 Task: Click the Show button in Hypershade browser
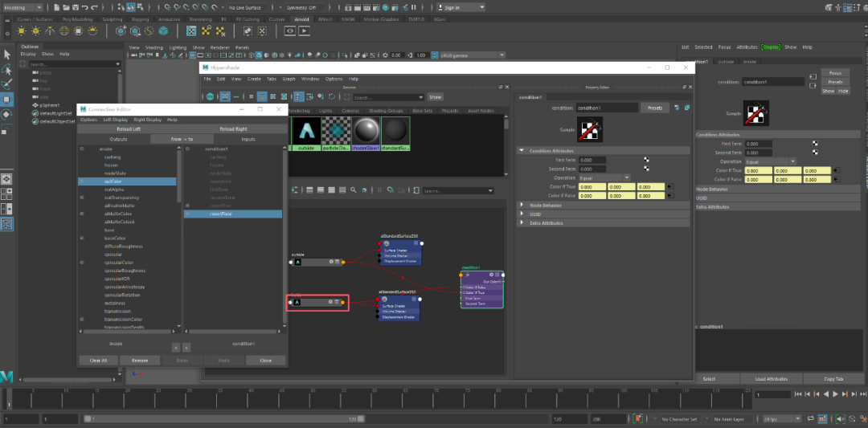pos(435,97)
